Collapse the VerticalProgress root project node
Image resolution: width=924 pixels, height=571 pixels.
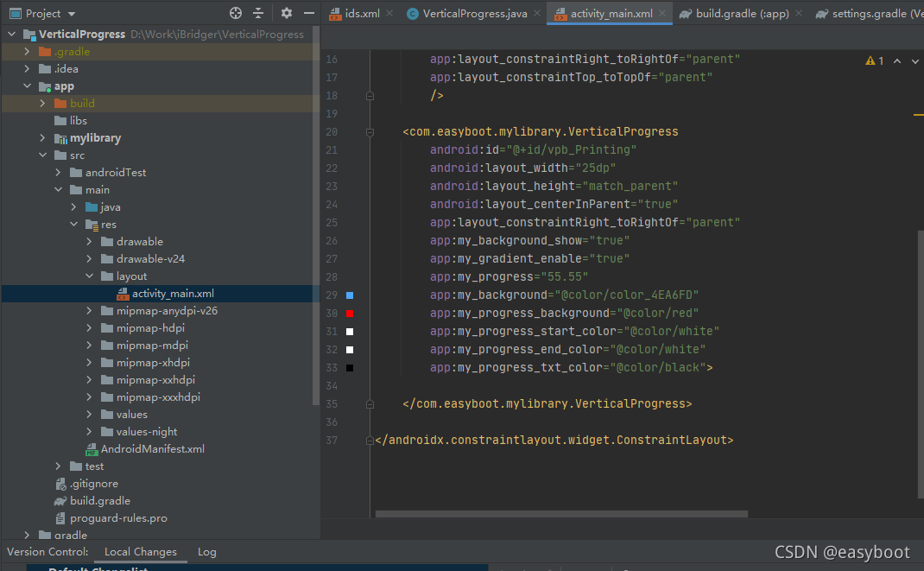click(x=12, y=35)
